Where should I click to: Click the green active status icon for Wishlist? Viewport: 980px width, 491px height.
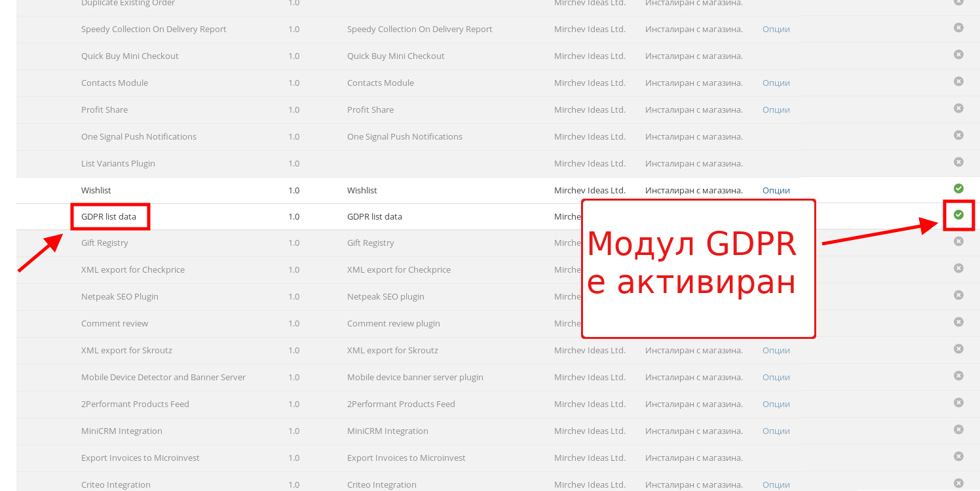[x=958, y=189]
